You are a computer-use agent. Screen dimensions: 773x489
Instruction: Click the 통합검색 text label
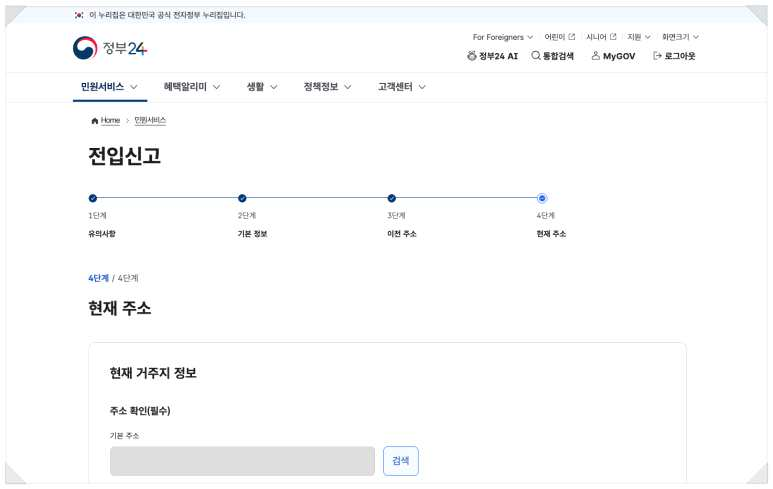(558, 56)
